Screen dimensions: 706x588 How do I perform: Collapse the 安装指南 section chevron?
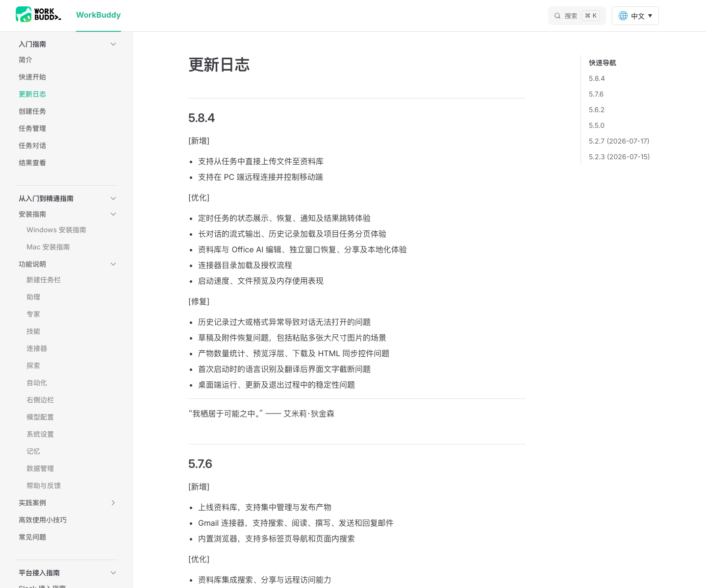click(113, 214)
